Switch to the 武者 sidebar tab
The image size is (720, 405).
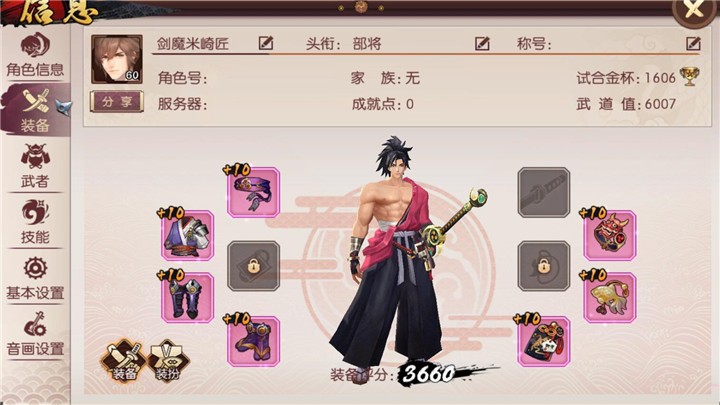[35, 165]
